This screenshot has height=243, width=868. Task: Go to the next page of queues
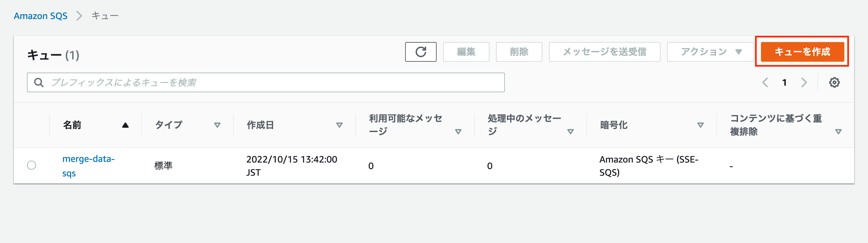point(805,82)
